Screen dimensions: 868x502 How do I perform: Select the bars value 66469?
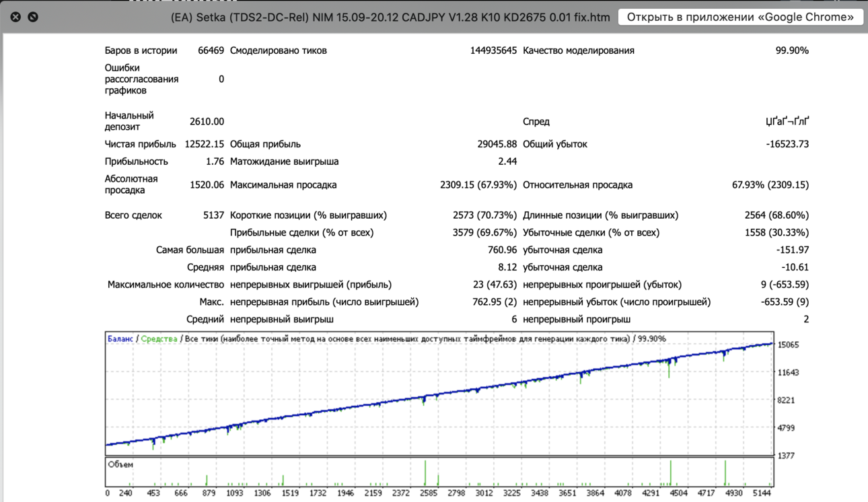pyautogui.click(x=211, y=50)
